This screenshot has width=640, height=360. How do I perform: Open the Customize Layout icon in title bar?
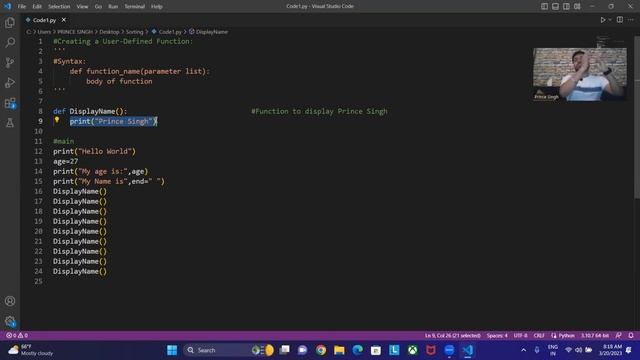pyautogui.click(x=577, y=6)
